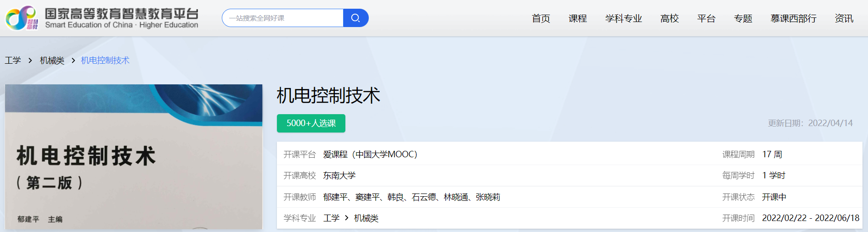This screenshot has height=232, width=868.
Task: Go to 学科专业 in navigation
Action: (x=623, y=18)
